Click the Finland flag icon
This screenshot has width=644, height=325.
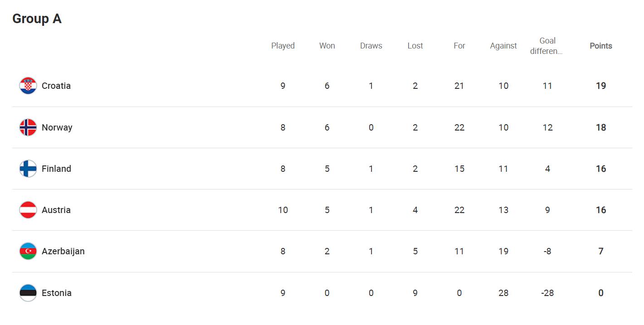tap(28, 169)
